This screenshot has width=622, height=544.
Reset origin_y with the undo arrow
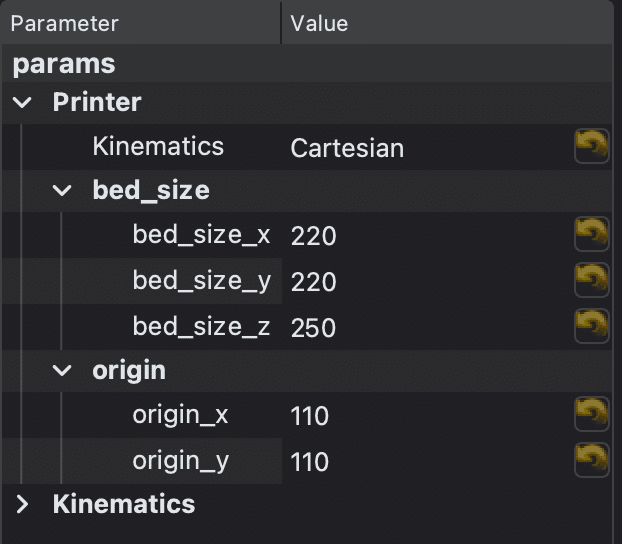coord(591,460)
